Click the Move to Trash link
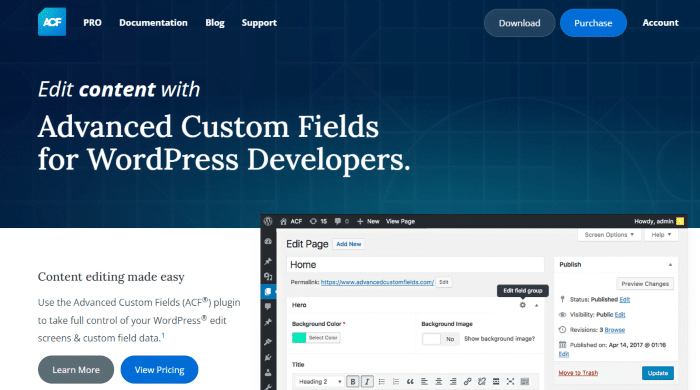700x390 pixels. 578,373
